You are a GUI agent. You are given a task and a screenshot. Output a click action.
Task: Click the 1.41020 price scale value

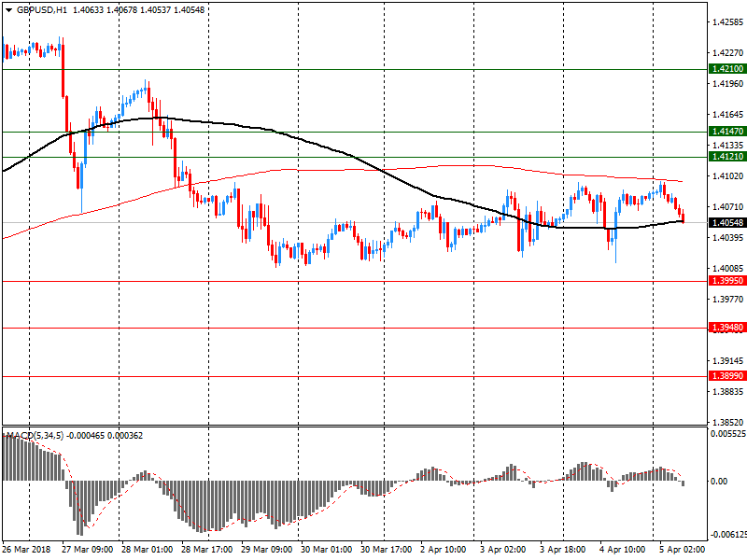coord(728,175)
